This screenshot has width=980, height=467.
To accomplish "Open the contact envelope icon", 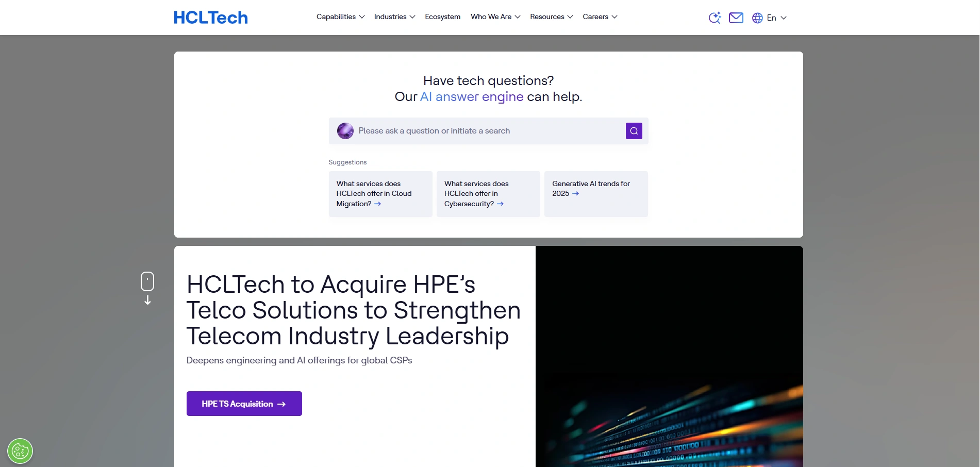I will [736, 18].
